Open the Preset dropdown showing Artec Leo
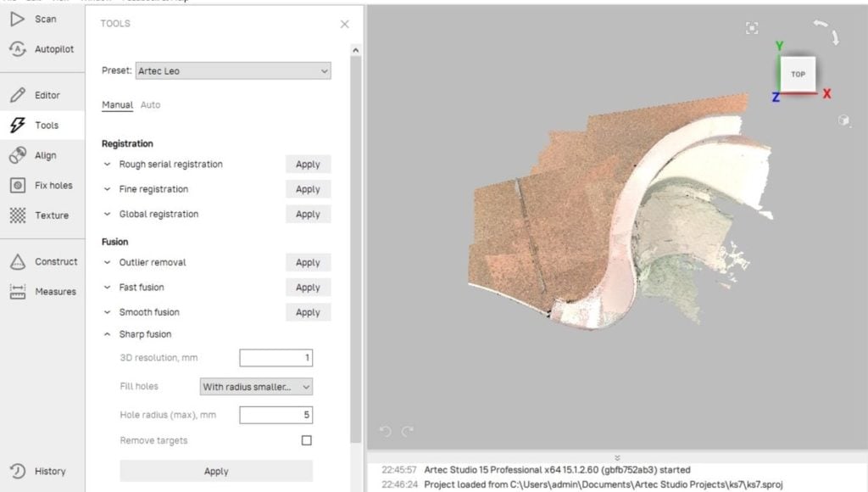The image size is (868, 492). click(233, 71)
